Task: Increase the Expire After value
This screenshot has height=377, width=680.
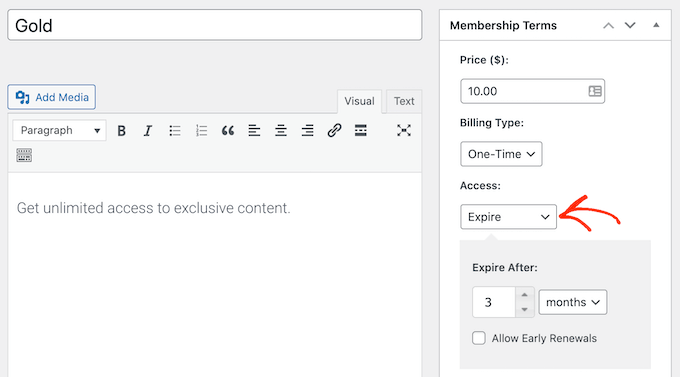Action: coord(525,295)
